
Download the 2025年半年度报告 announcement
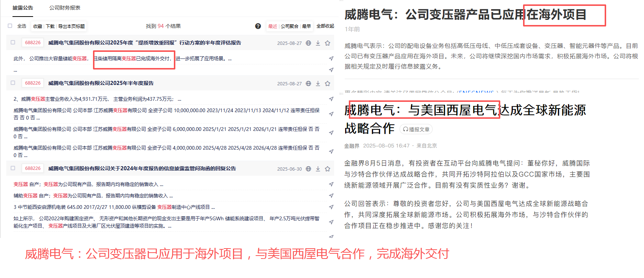coord(318,83)
